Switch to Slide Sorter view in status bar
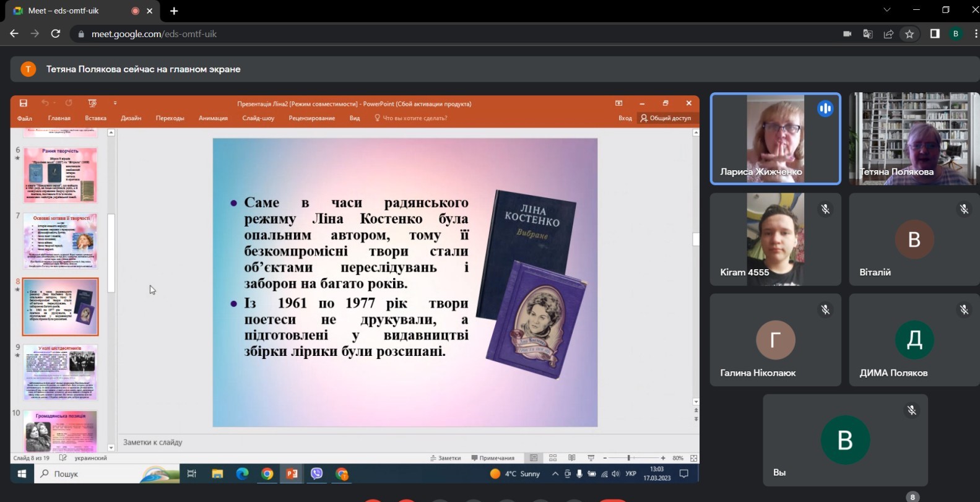The image size is (980, 502). [553, 458]
